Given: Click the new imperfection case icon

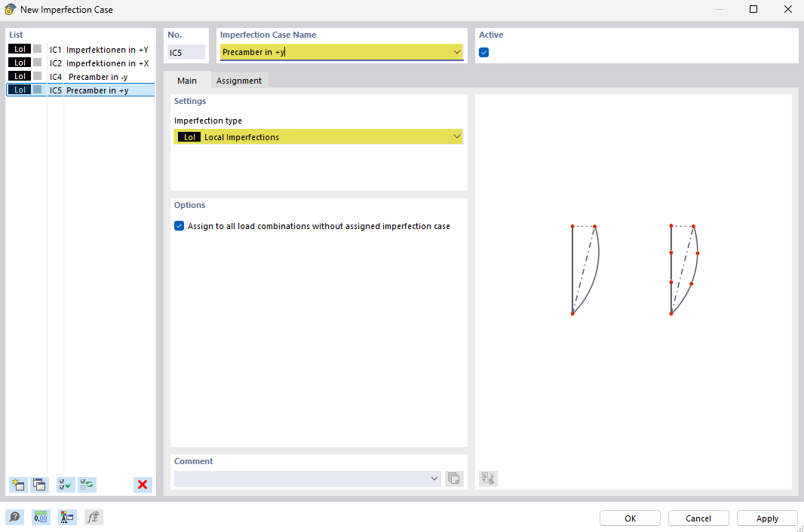Looking at the screenshot, I should [18, 485].
